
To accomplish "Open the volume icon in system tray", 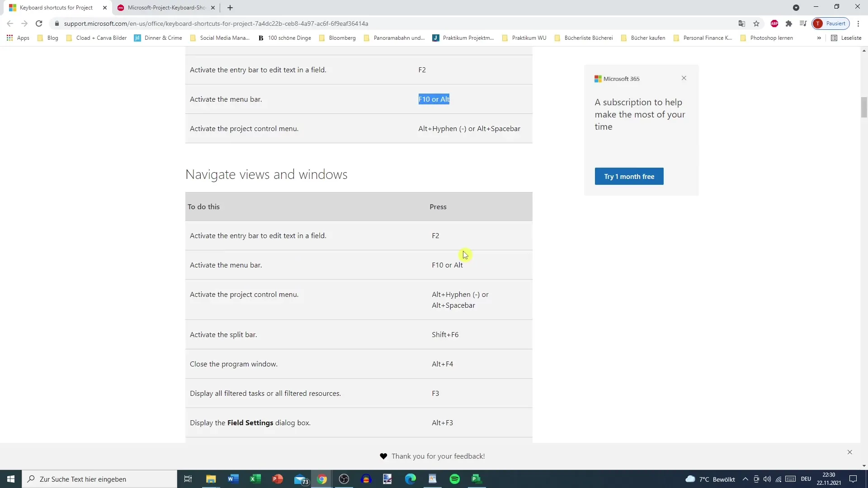I will [x=767, y=479].
